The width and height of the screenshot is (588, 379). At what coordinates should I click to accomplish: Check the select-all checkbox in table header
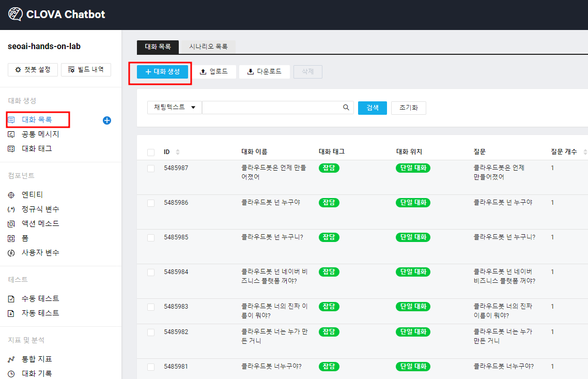[150, 152]
